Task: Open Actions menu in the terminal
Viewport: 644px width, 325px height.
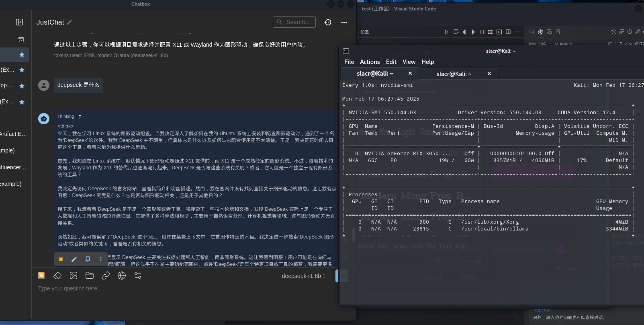Action: pyautogui.click(x=370, y=62)
